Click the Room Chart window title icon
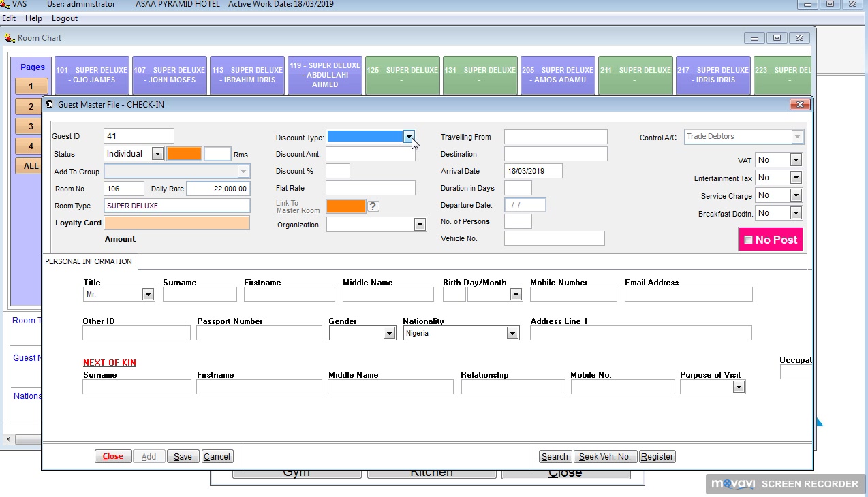 coord(10,38)
